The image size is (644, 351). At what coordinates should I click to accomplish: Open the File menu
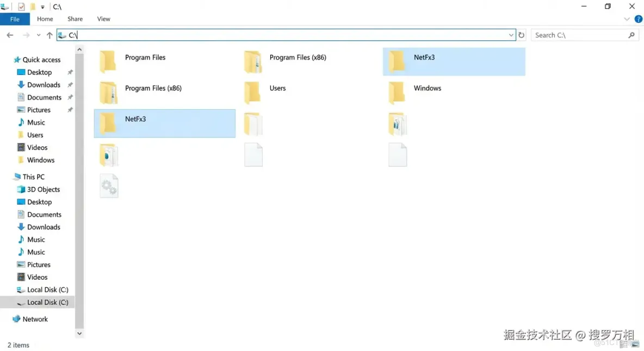click(15, 18)
